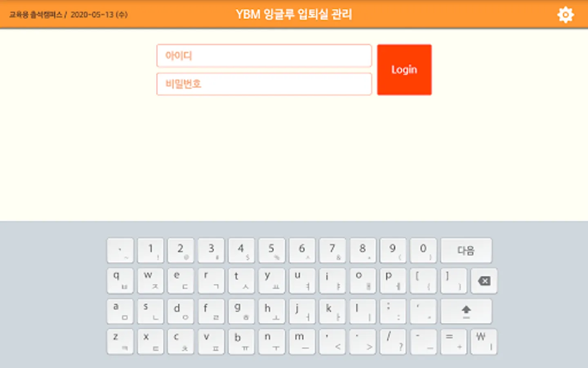This screenshot has width=588, height=368.
Task: Tap the equals plus key
Action: point(454,342)
